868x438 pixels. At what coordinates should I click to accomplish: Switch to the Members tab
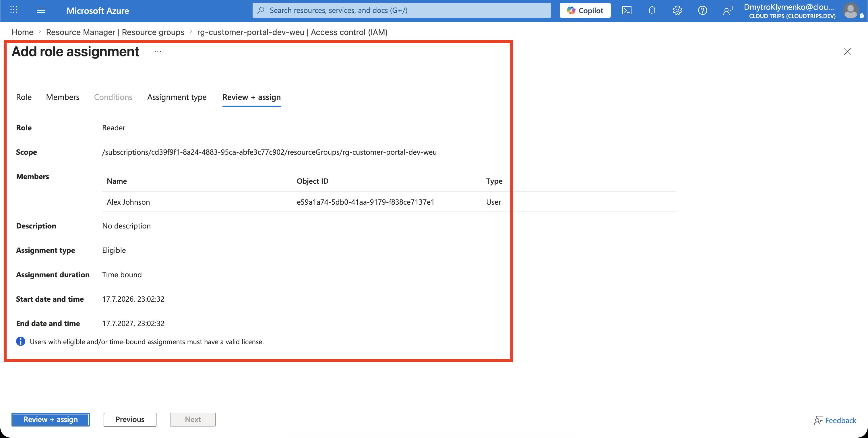click(63, 97)
